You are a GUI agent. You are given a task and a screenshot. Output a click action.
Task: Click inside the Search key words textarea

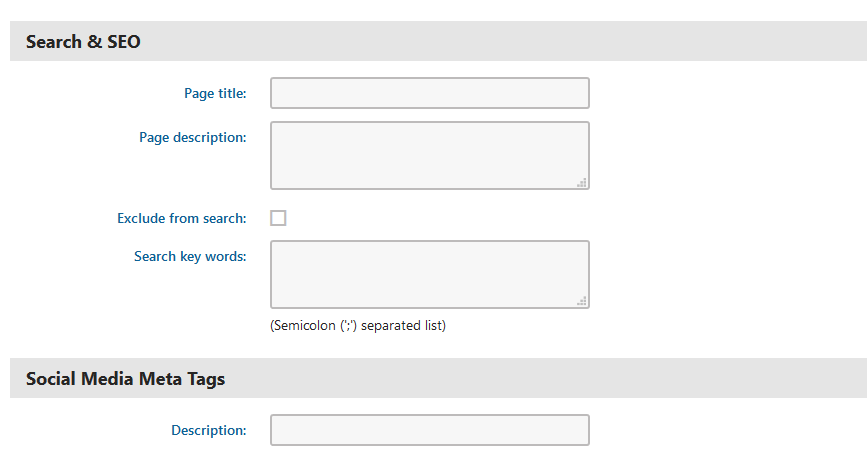[429, 274]
